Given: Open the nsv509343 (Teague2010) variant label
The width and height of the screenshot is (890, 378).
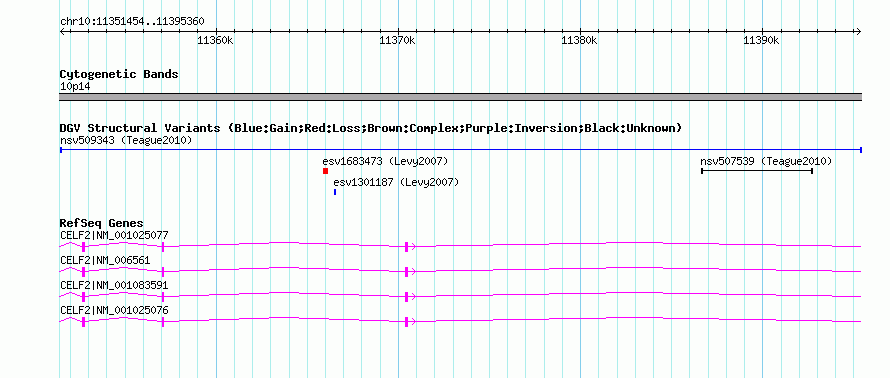Looking at the screenshot, I should [x=126, y=140].
